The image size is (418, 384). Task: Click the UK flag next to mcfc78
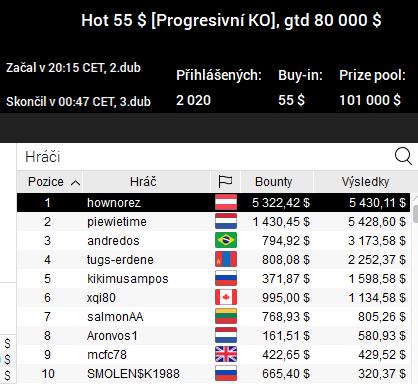click(226, 354)
